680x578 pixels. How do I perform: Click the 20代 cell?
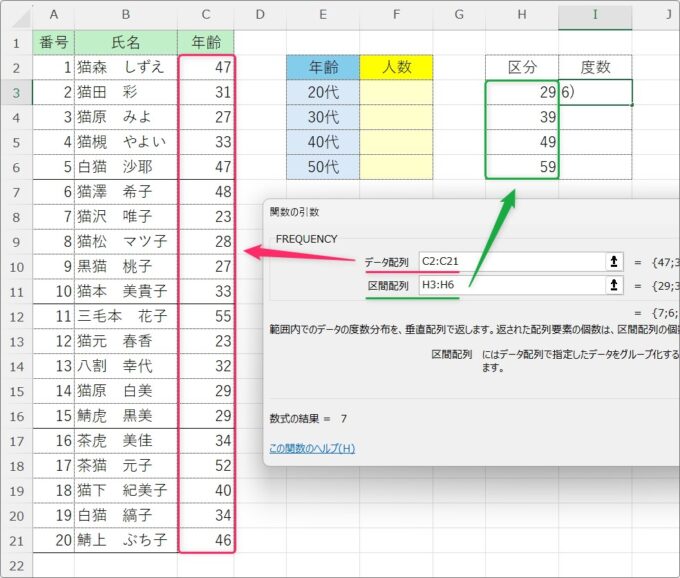click(x=322, y=92)
